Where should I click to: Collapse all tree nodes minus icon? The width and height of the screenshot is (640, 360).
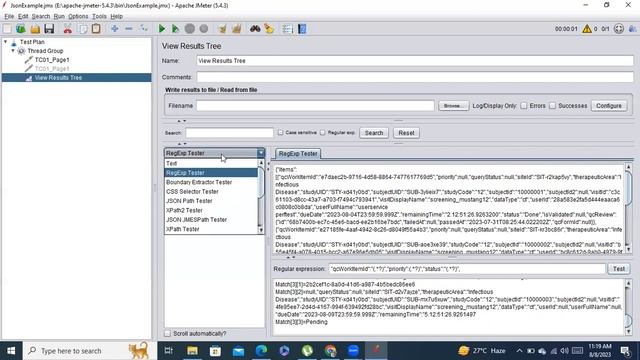coord(129,29)
